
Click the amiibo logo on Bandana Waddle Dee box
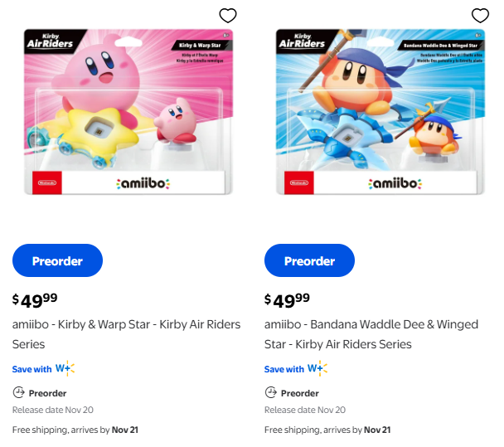point(394,183)
